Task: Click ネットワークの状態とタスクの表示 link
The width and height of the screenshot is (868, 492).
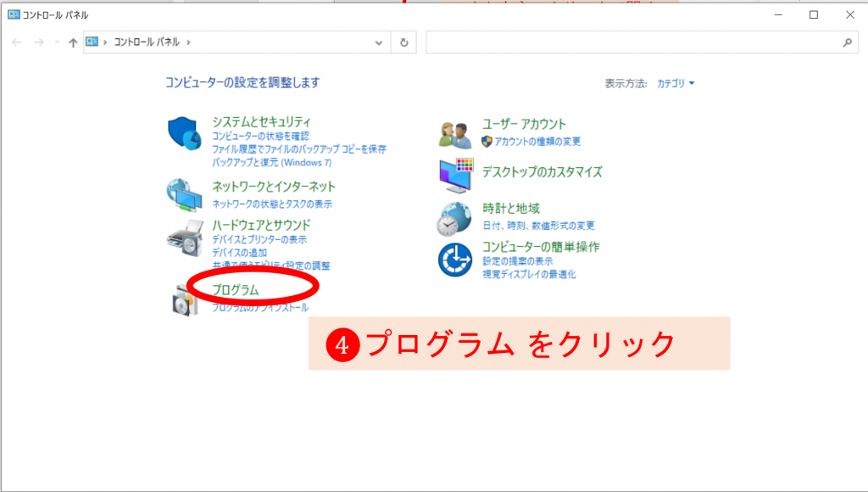Action: coord(272,204)
